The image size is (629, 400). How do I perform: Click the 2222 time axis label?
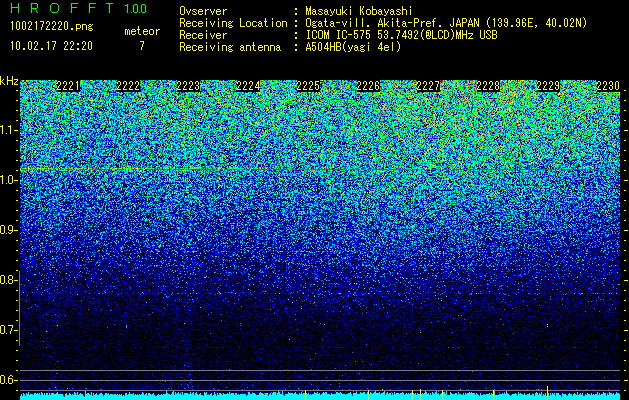(x=128, y=86)
